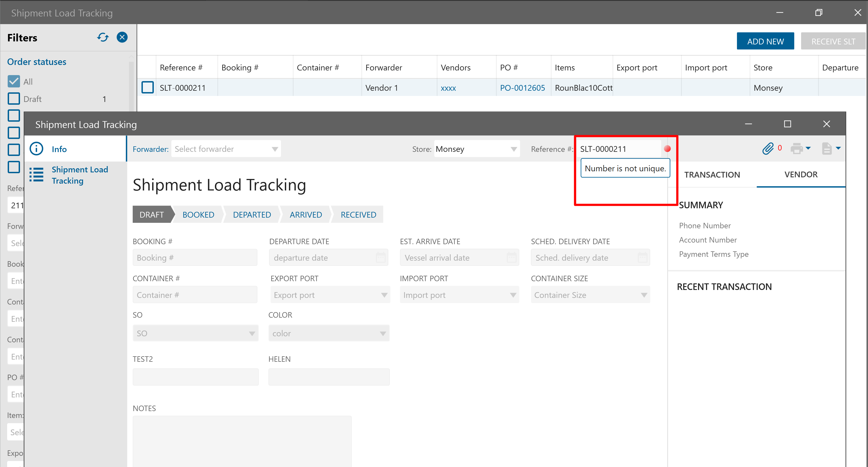
Task: Open the Store Monsey dropdown
Action: 514,149
